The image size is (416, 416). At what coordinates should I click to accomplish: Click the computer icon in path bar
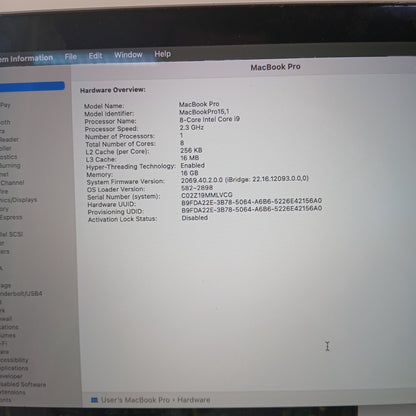[x=94, y=400]
